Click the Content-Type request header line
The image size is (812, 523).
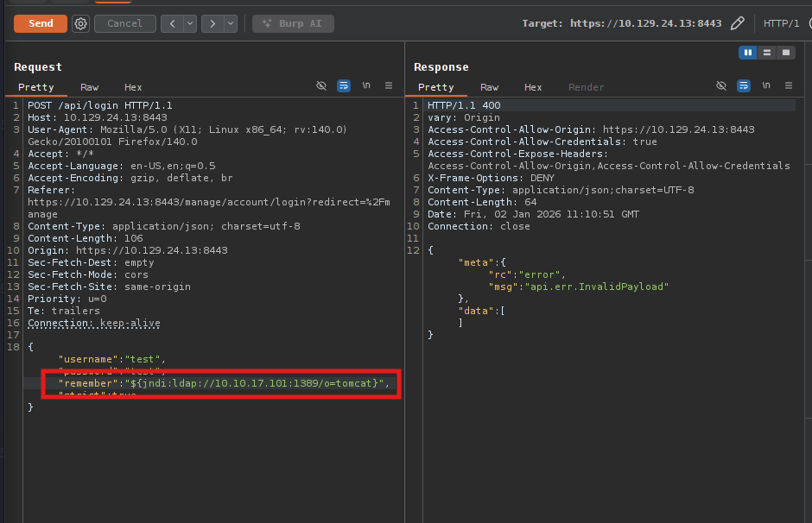163,226
